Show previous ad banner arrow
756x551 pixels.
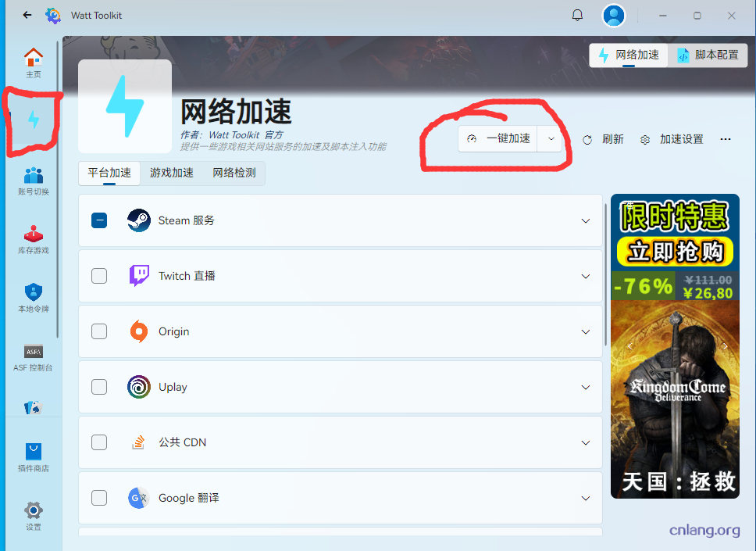[x=629, y=346]
